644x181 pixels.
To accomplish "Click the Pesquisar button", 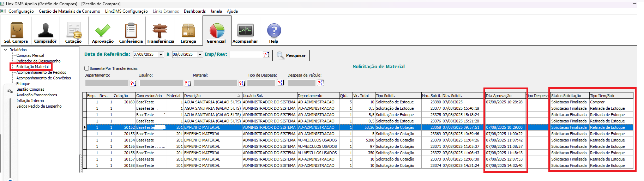I will click(x=291, y=55).
